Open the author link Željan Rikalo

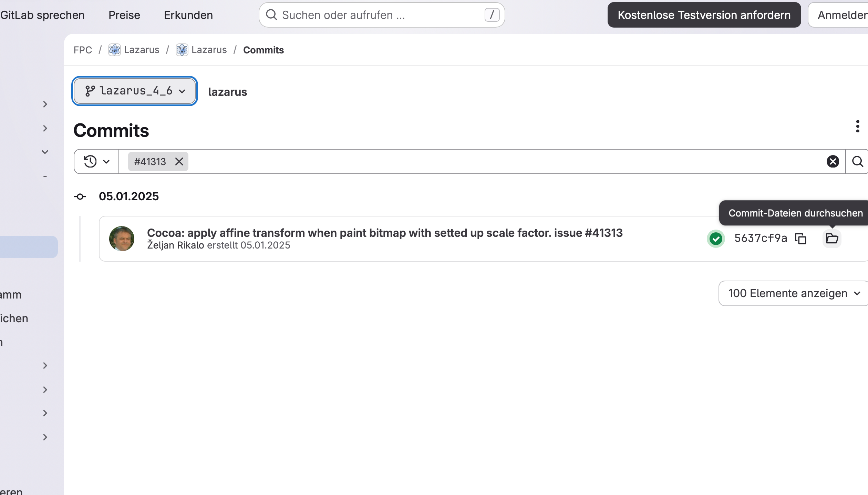coord(176,245)
